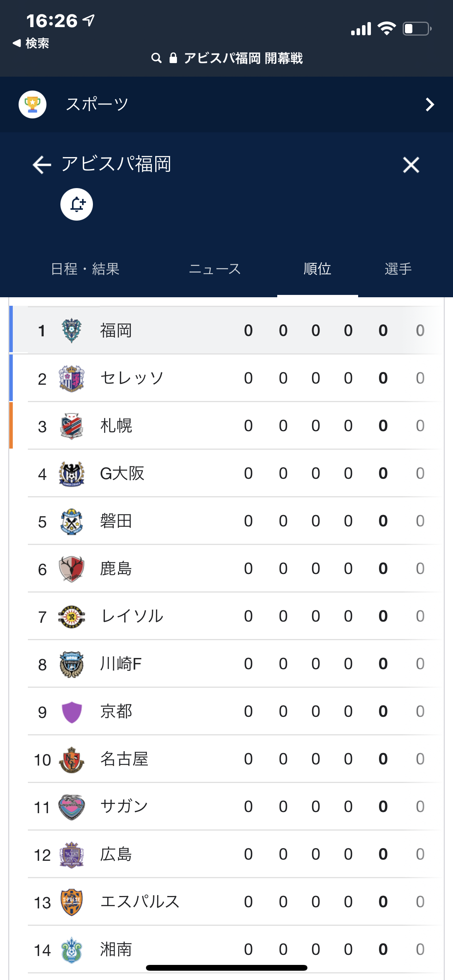
Task: Tap the purple 京都 shield icon
Action: click(x=72, y=711)
